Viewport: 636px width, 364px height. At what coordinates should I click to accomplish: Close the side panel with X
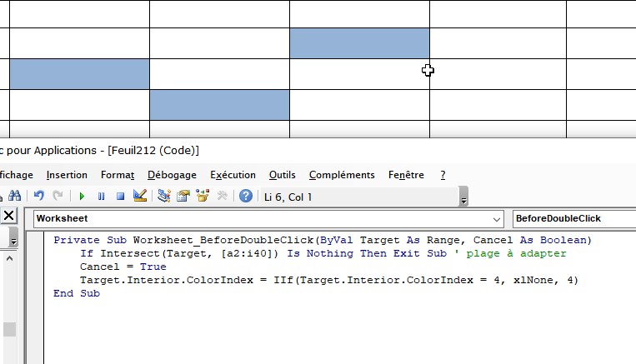pyautogui.click(x=9, y=217)
